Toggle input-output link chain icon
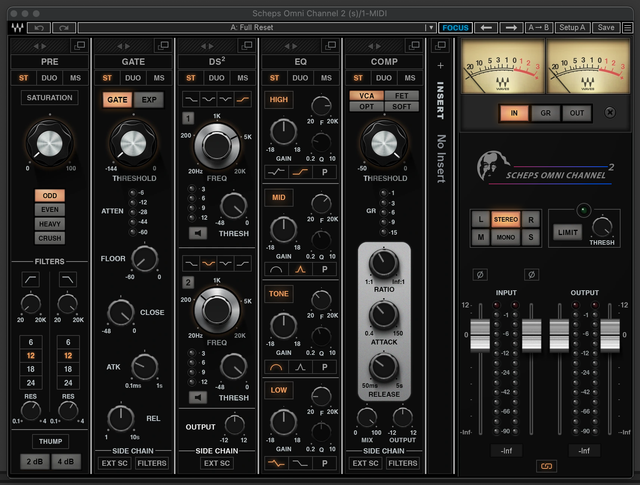The width and height of the screenshot is (640, 485). pos(546,466)
